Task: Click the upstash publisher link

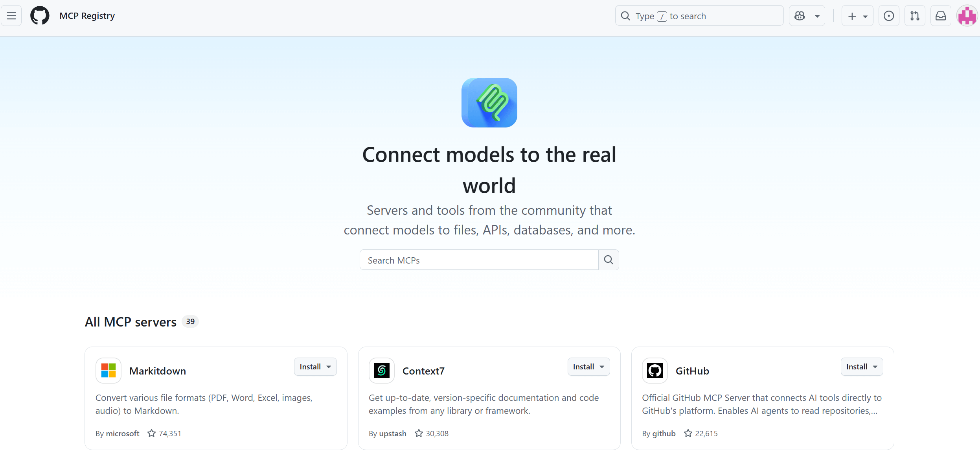Action: click(x=392, y=433)
